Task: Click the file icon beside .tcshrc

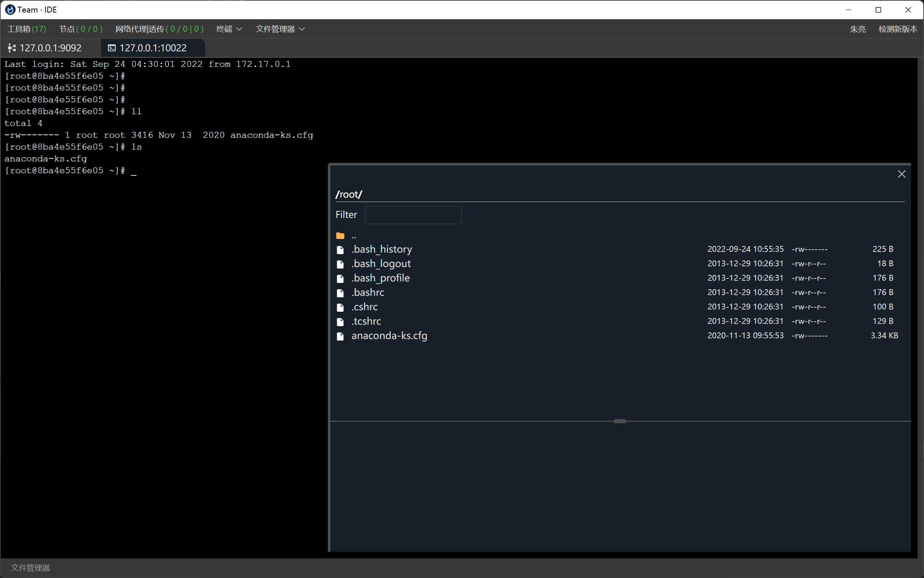Action: (340, 321)
